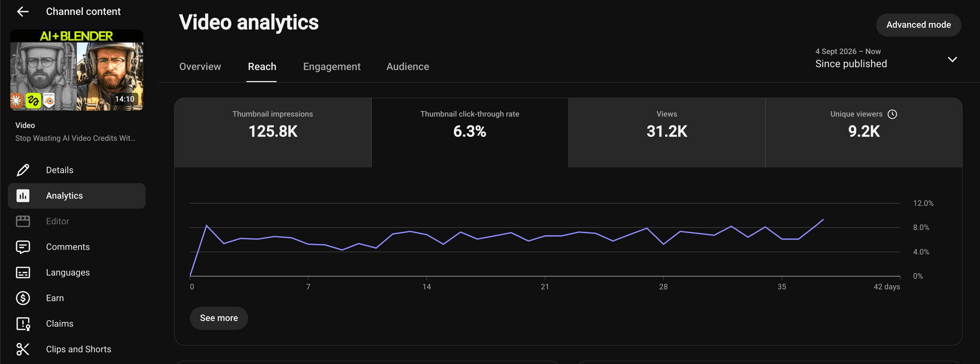The height and width of the screenshot is (364, 980).
Task: Open the Claims icon
Action: coord(23,324)
